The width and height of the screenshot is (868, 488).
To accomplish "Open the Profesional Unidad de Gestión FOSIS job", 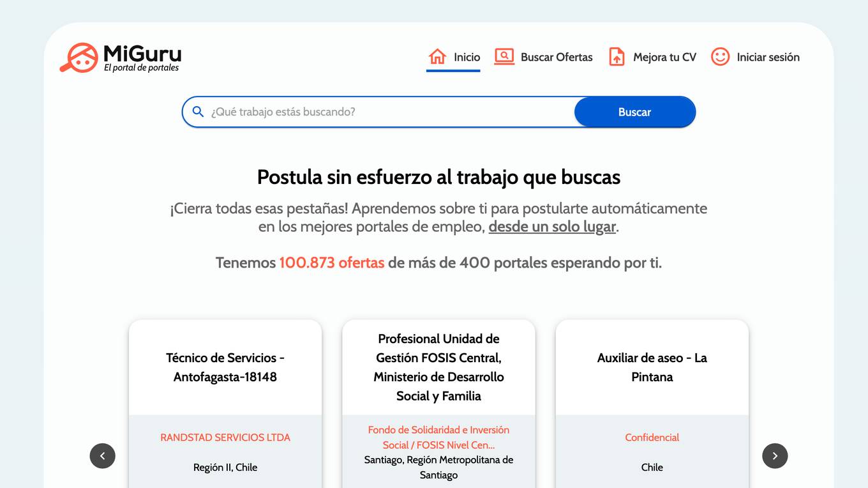I will coord(438,367).
